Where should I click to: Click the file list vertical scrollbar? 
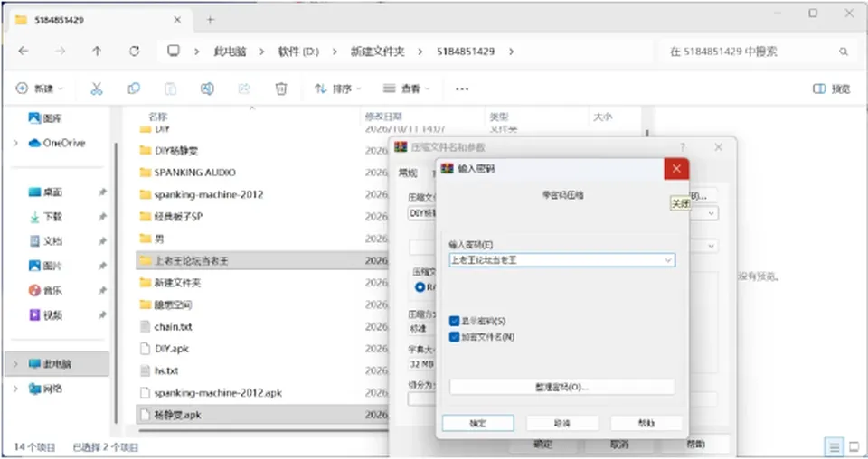point(646,135)
